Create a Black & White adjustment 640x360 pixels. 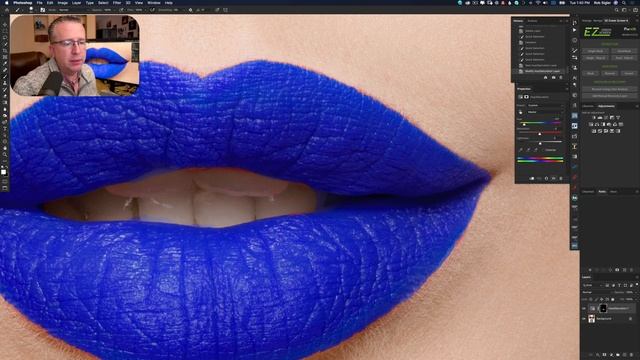603,124
